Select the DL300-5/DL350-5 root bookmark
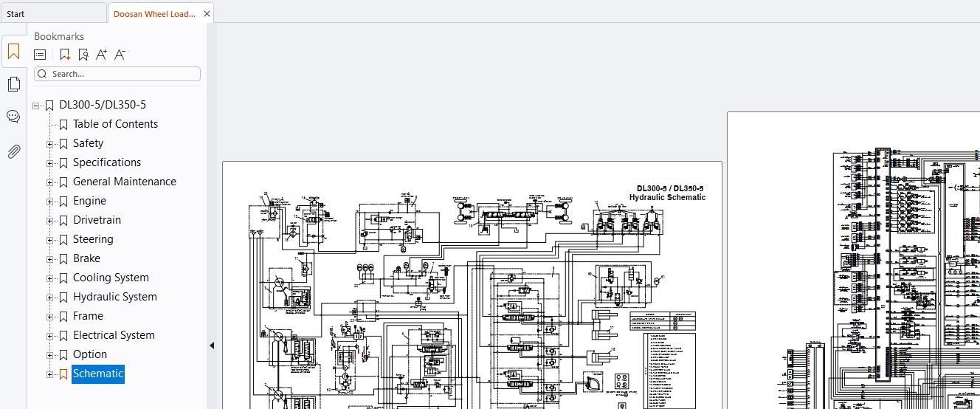 point(103,105)
